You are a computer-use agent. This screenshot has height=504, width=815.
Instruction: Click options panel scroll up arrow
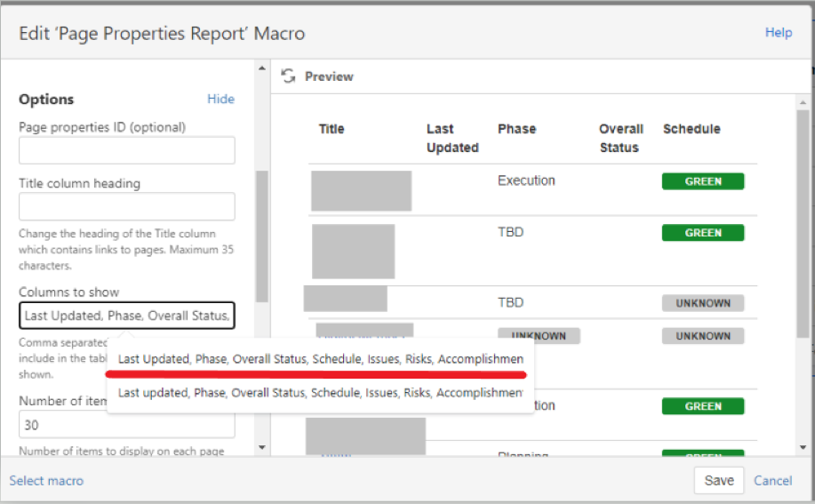(x=262, y=68)
